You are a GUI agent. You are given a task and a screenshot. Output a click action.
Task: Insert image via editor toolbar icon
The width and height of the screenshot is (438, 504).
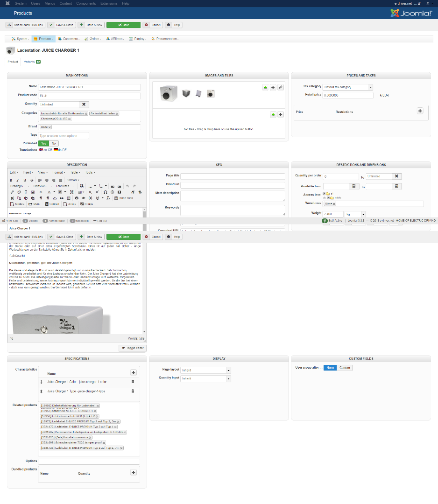33,192
